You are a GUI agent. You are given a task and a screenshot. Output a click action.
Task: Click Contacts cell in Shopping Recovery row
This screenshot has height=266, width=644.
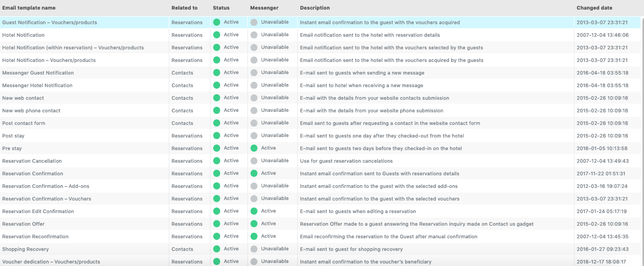(x=182, y=249)
